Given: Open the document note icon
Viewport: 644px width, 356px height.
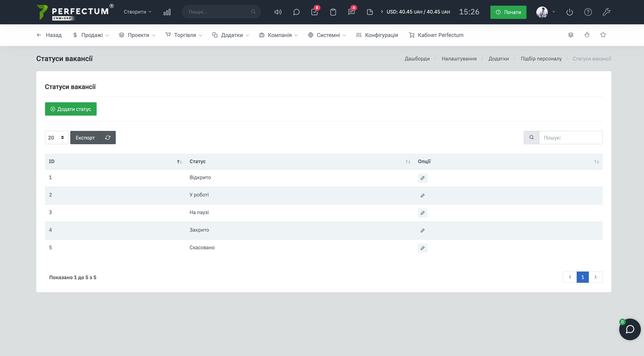Looking at the screenshot, I should [x=370, y=12].
